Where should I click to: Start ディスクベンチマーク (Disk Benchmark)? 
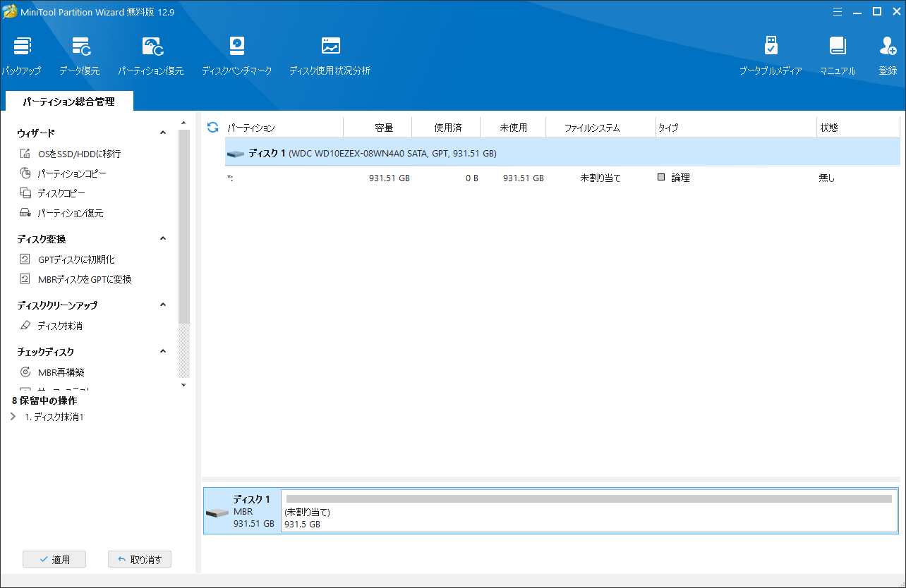pyautogui.click(x=236, y=56)
